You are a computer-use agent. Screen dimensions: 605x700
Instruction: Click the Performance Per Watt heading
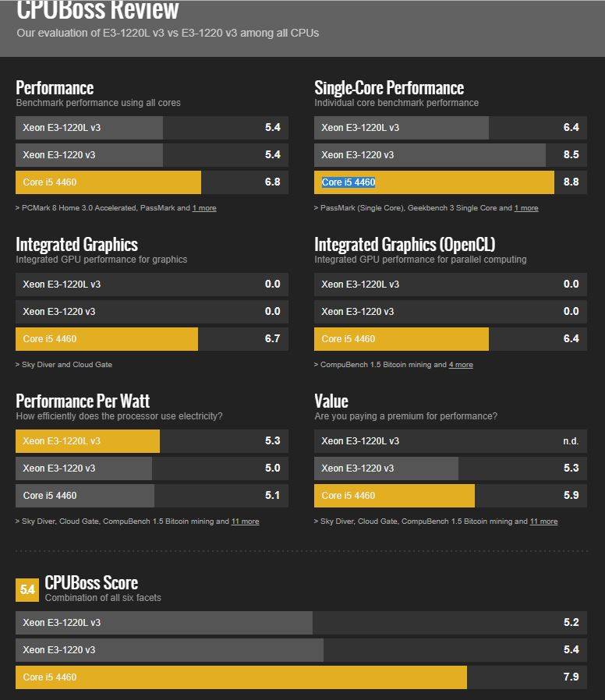point(83,401)
